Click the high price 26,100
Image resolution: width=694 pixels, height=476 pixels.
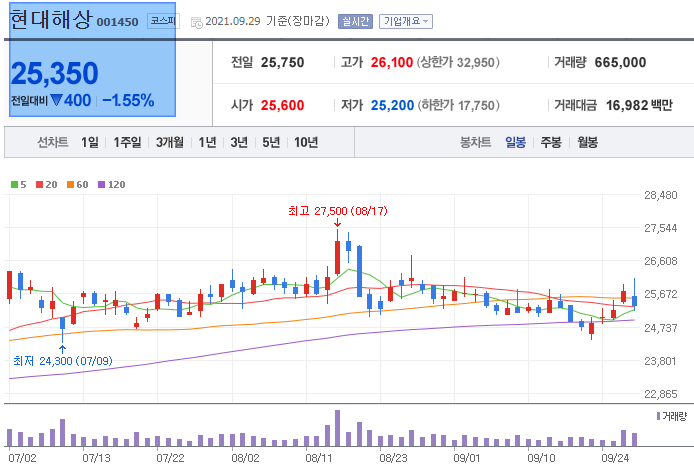coord(392,62)
